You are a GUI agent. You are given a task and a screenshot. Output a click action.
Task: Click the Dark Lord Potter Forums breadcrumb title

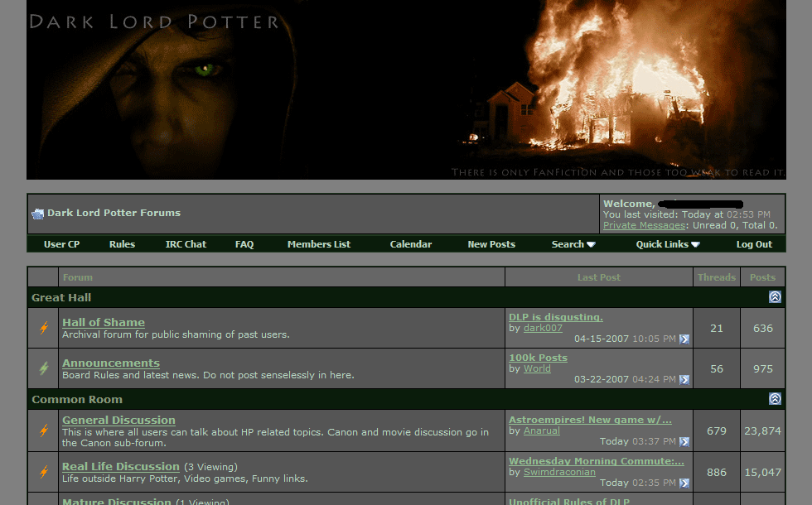click(114, 213)
